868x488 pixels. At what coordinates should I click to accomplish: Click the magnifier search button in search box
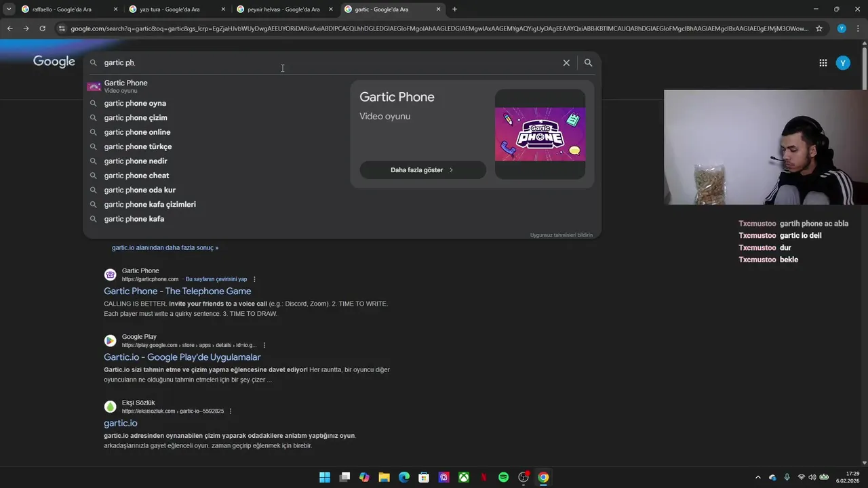588,62
